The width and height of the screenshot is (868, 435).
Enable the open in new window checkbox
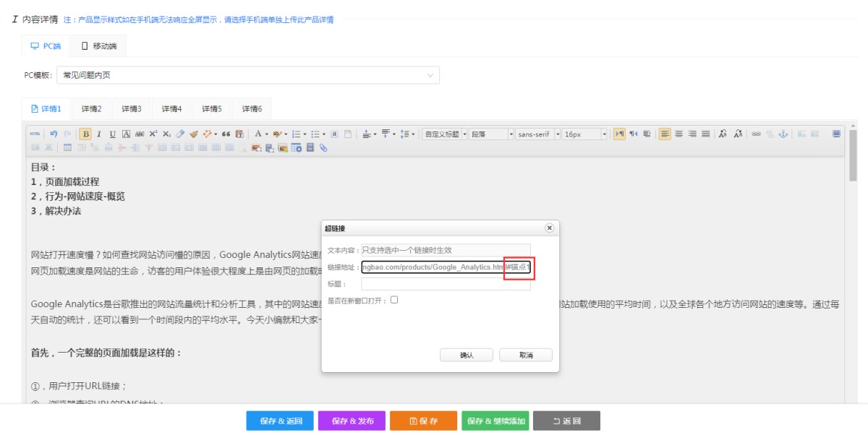coord(394,300)
